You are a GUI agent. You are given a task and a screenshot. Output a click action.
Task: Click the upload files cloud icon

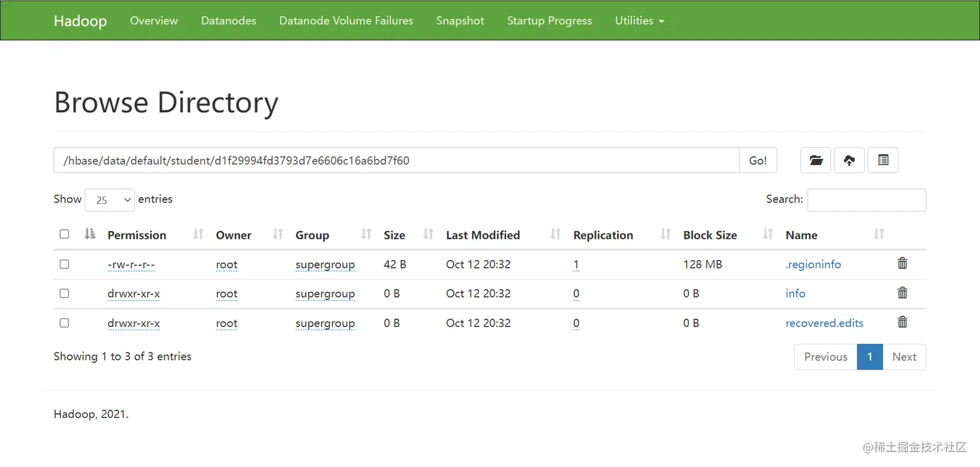point(849,160)
